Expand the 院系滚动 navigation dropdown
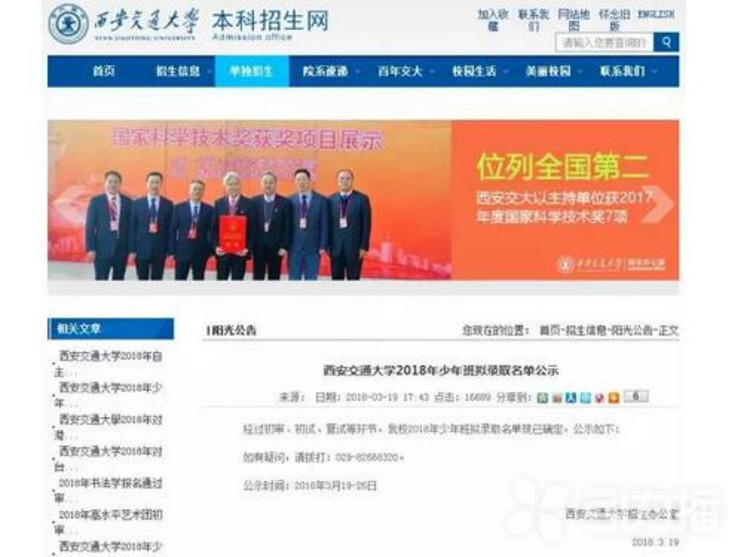The image size is (750, 557). click(357, 72)
